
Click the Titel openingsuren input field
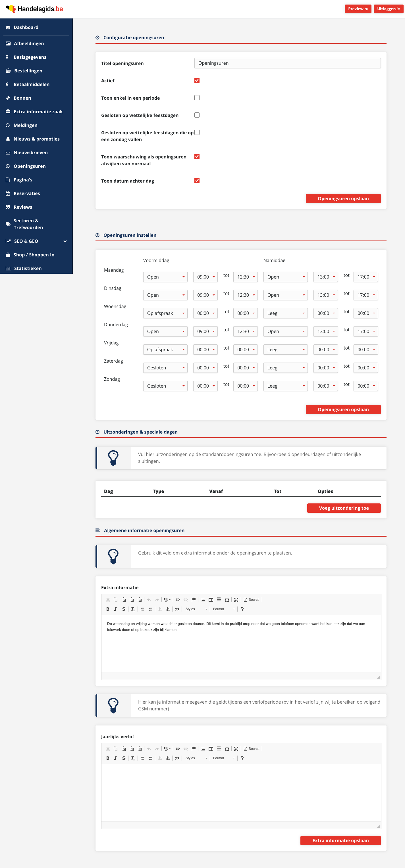287,63
